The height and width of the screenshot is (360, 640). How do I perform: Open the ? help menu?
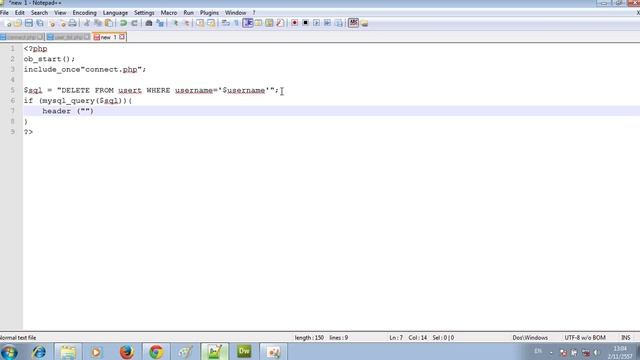[x=253, y=13]
